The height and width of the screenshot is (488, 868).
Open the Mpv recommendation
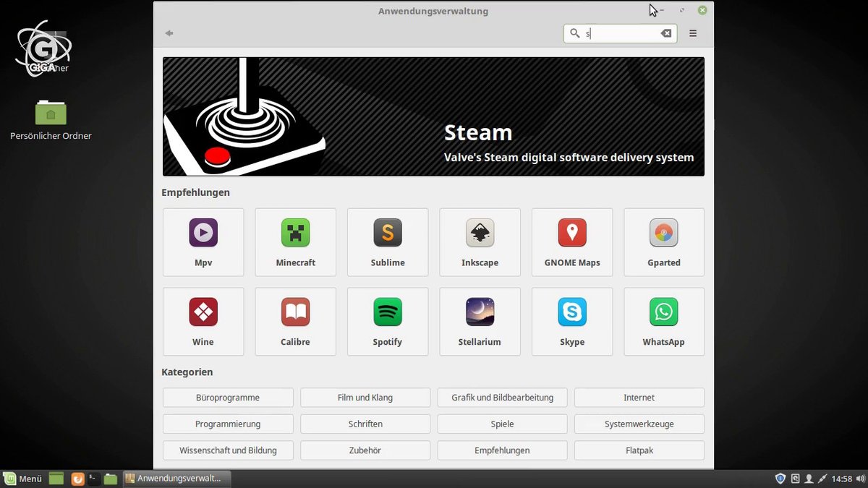click(x=203, y=242)
